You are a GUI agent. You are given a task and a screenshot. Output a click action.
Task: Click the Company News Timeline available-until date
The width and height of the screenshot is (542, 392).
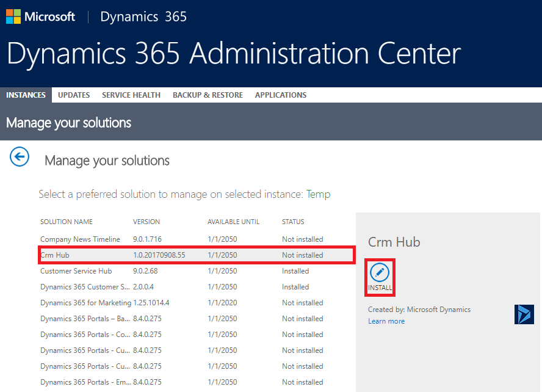click(x=222, y=239)
